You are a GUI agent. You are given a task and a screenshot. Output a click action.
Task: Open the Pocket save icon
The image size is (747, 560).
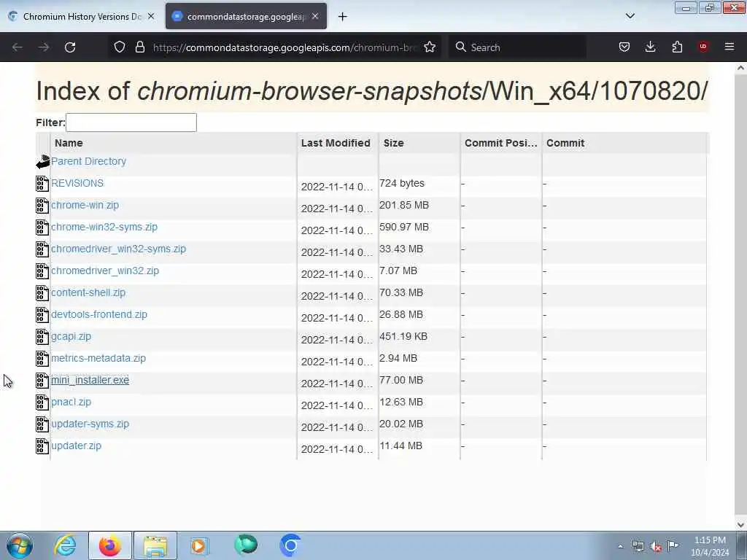point(624,47)
